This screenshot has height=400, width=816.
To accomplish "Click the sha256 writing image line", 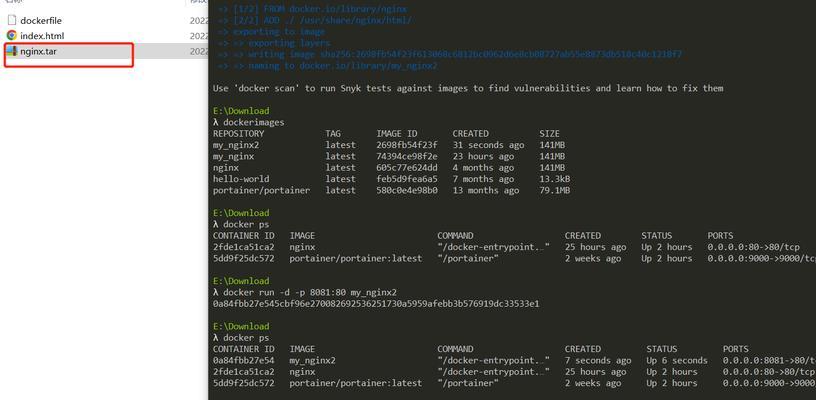I will point(450,55).
